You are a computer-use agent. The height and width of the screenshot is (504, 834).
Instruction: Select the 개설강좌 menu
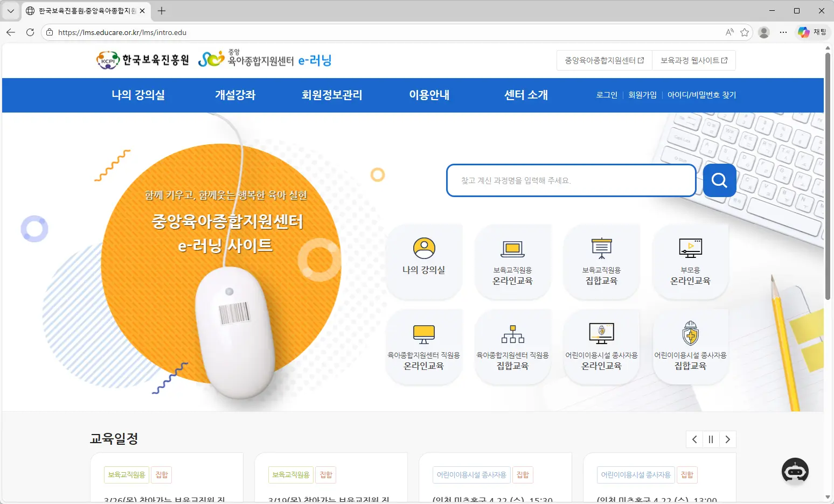point(234,95)
